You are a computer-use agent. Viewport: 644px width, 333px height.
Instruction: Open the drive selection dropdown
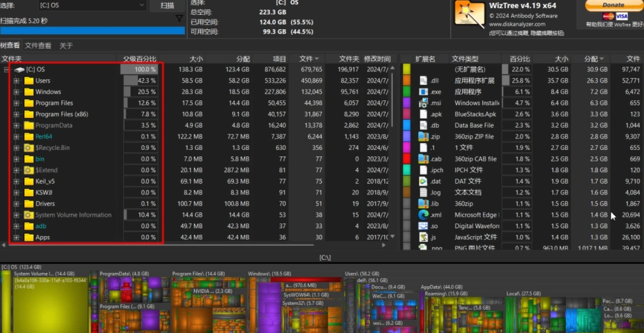142,6
